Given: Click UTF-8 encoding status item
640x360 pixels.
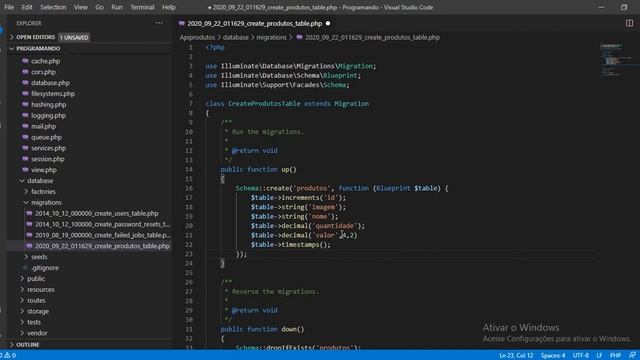Looking at the screenshot, I should 580,356.
